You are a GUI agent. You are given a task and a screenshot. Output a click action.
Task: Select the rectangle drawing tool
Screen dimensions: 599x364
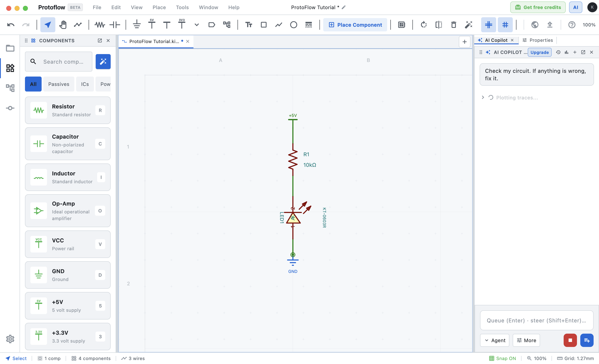264,25
